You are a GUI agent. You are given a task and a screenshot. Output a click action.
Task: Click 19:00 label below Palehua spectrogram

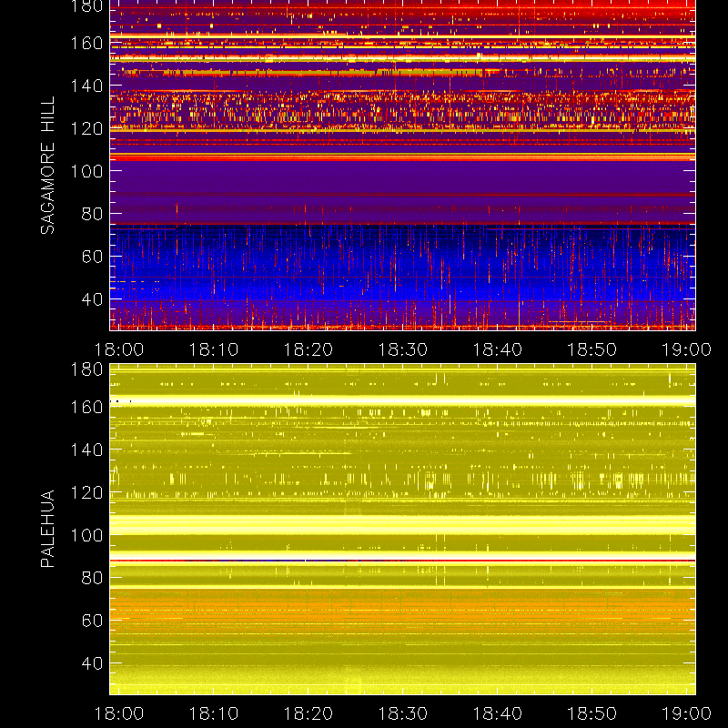pyautogui.click(x=686, y=713)
